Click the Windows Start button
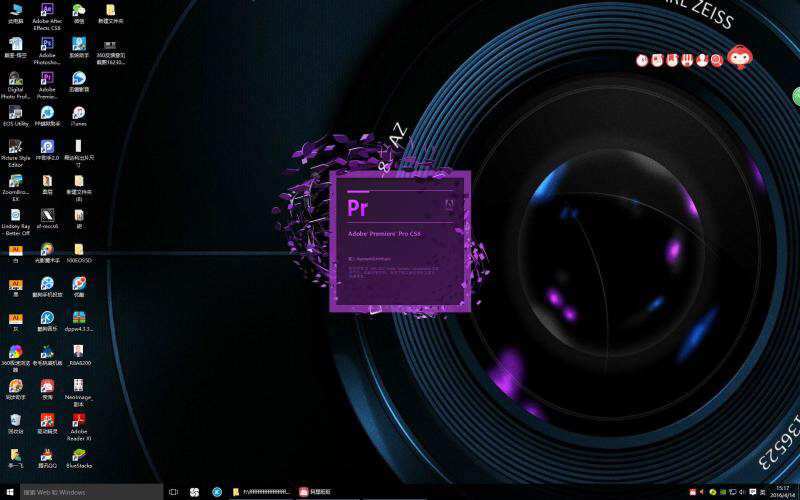 point(10,492)
